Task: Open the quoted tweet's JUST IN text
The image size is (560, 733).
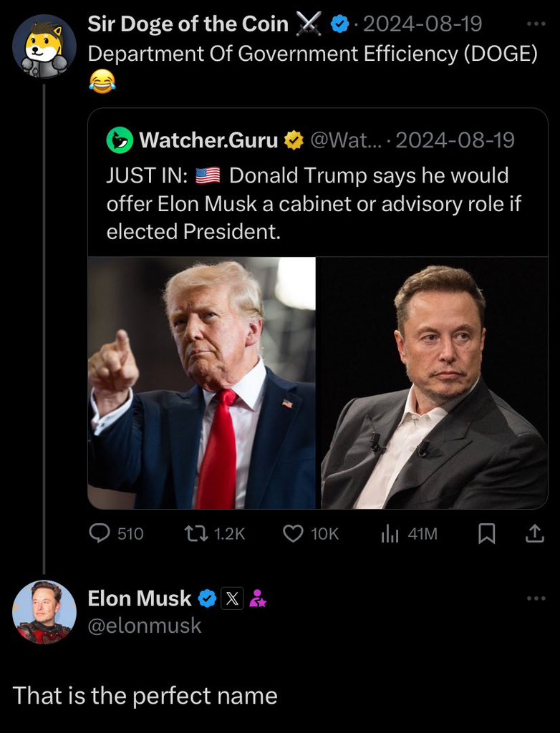Action: 315,203
